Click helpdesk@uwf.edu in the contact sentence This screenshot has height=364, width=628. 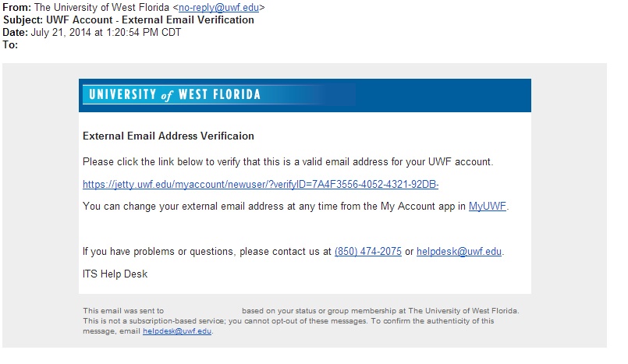coord(459,252)
